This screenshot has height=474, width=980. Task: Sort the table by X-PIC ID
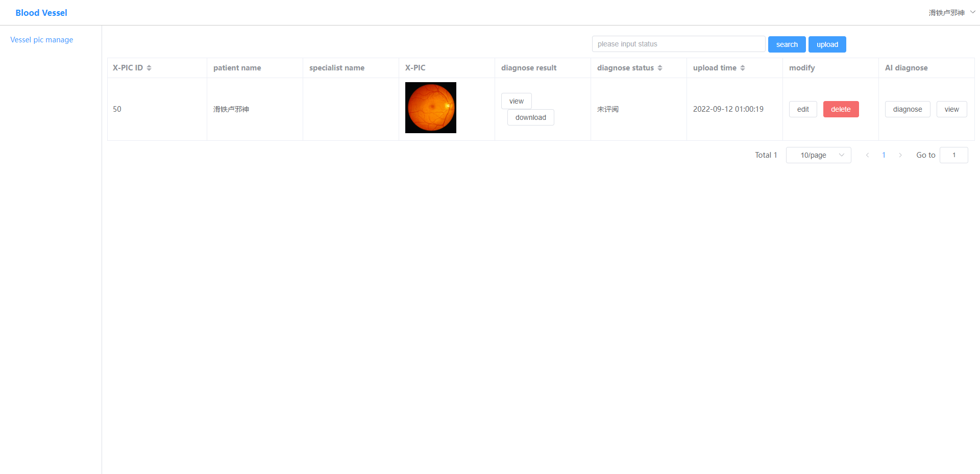[x=149, y=67]
